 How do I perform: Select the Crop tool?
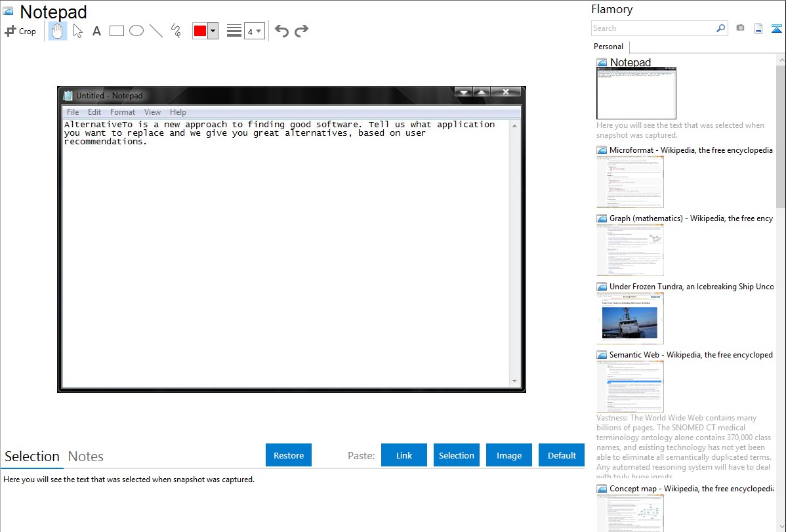[20, 31]
